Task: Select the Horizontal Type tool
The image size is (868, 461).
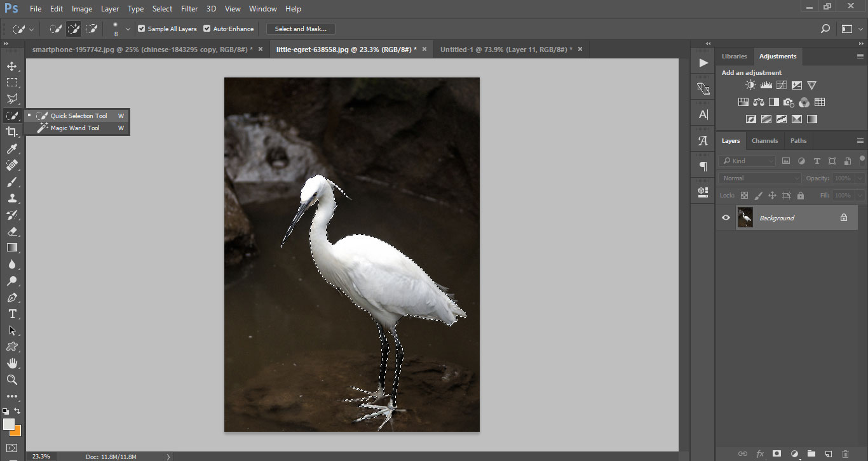Action: click(x=11, y=314)
